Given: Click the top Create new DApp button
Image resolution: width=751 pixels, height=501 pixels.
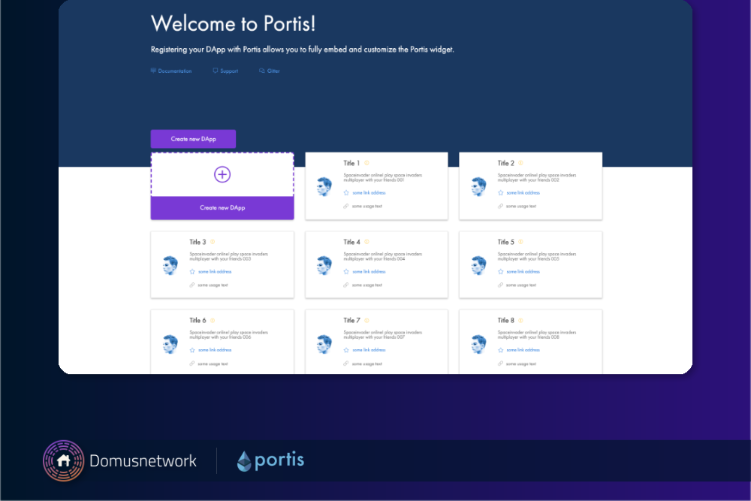Looking at the screenshot, I should point(193,139).
